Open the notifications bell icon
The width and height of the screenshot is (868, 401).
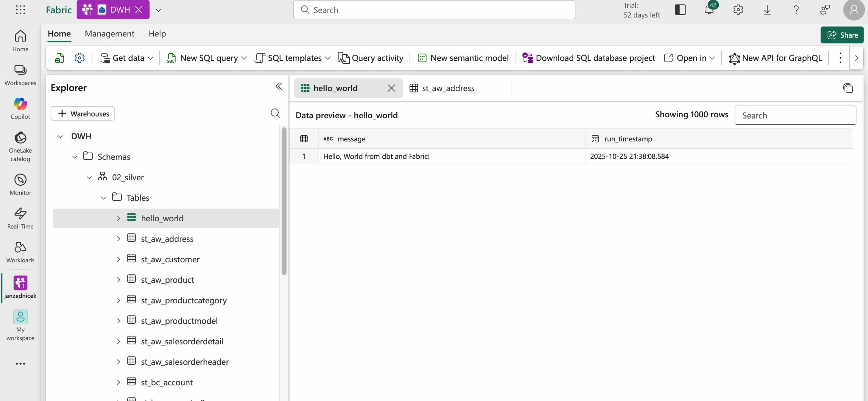pyautogui.click(x=709, y=10)
